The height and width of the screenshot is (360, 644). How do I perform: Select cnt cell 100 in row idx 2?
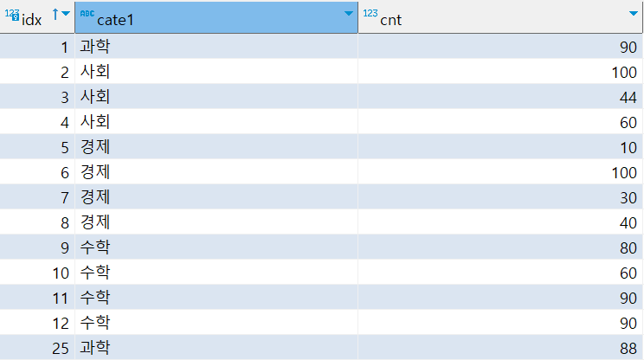(500, 72)
